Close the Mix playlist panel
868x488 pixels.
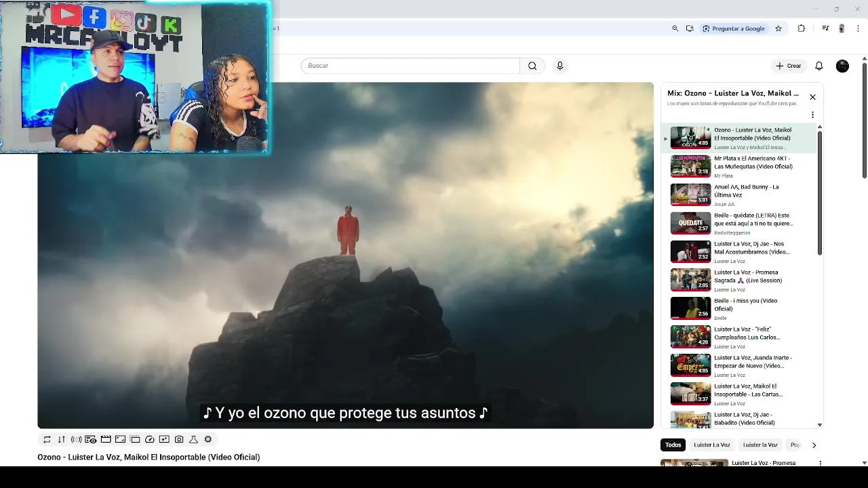812,97
